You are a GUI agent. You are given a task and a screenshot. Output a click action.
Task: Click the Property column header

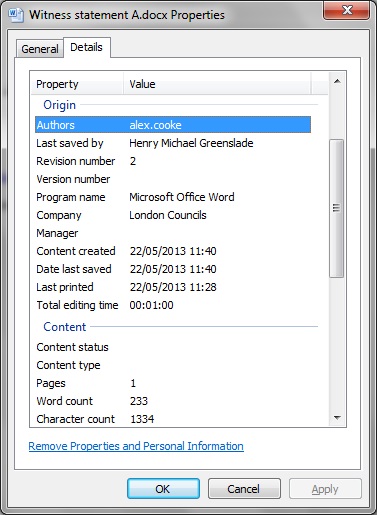click(77, 84)
